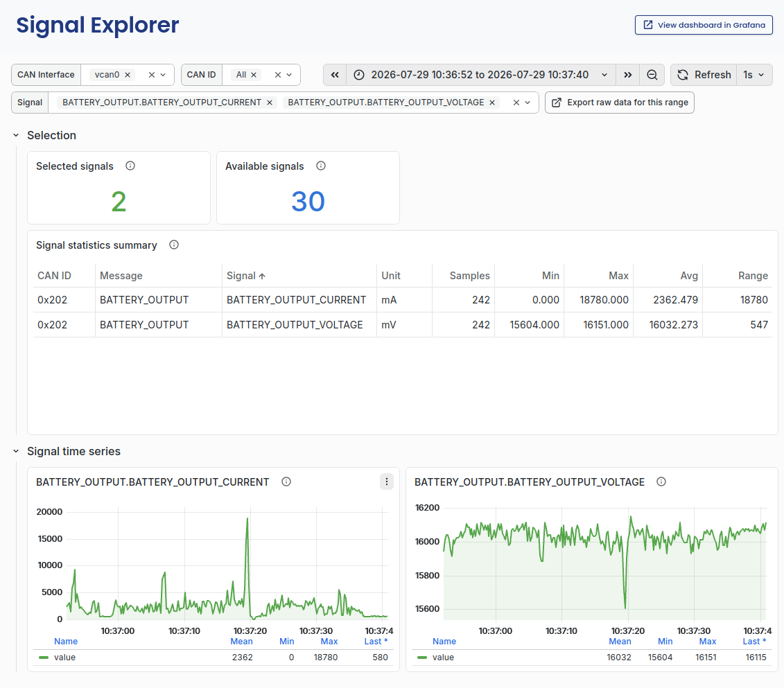Collapse the Selection section
Viewport: 784px width, 688px height.
(16, 135)
